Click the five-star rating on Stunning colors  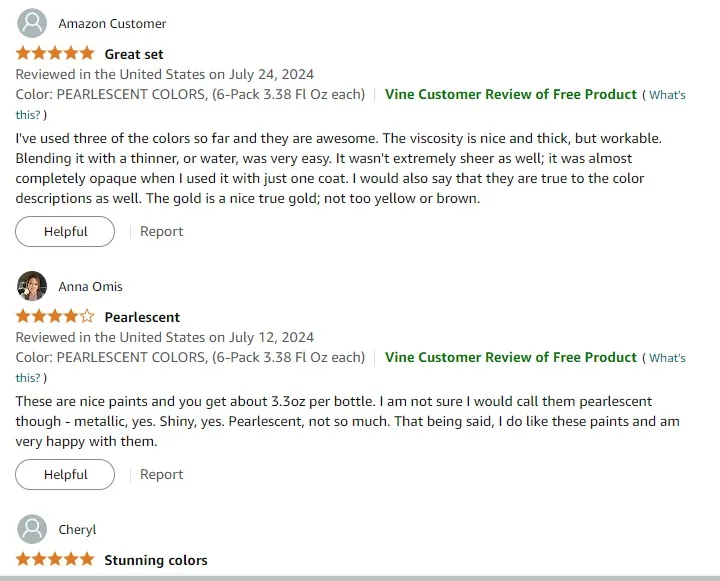tap(55, 560)
